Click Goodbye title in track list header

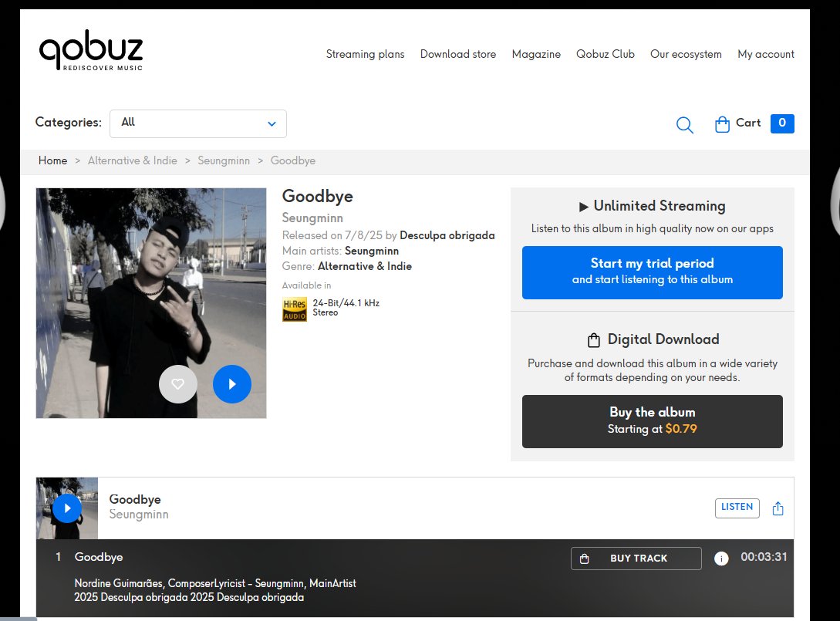click(x=135, y=499)
